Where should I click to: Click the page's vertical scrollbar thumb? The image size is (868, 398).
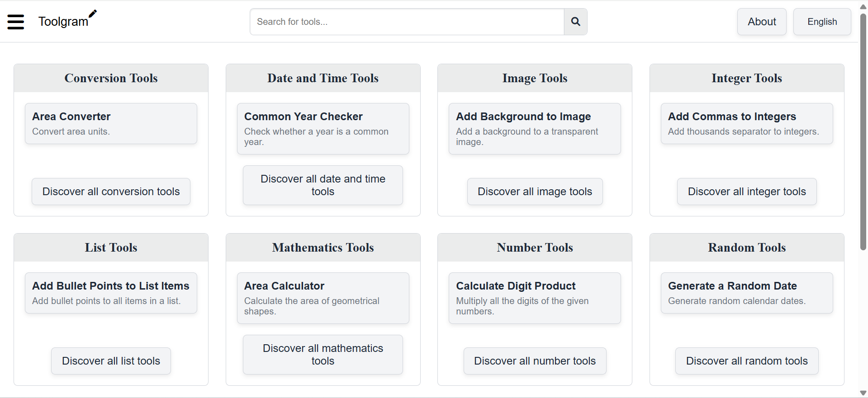(863, 131)
